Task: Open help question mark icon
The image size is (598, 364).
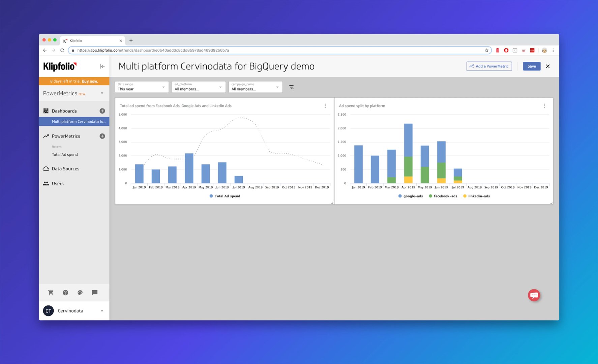Action: [65, 293]
